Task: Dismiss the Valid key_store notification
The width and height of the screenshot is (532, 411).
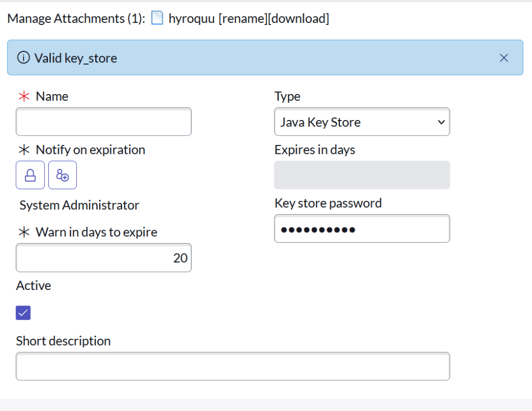Action: (x=503, y=58)
